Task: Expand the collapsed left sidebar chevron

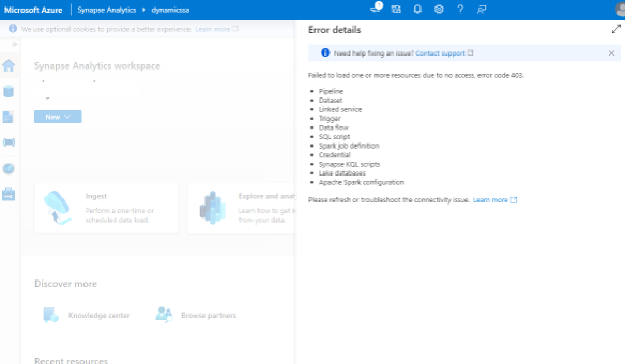Action: point(15,44)
